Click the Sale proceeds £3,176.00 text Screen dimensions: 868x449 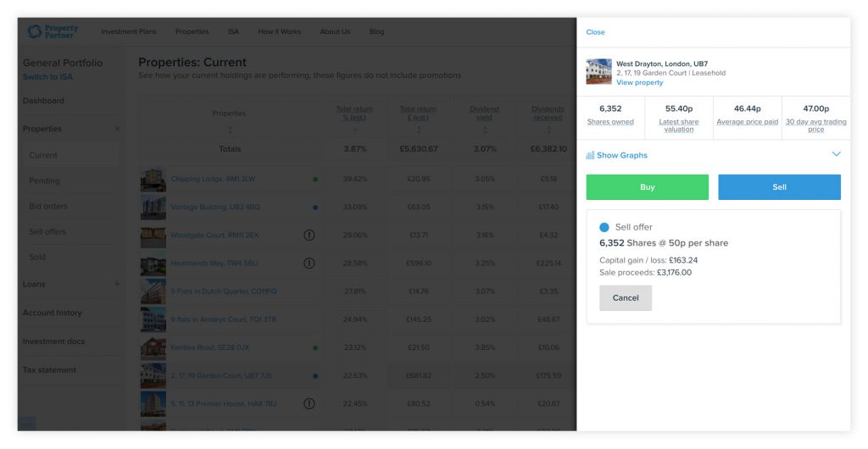(x=645, y=273)
